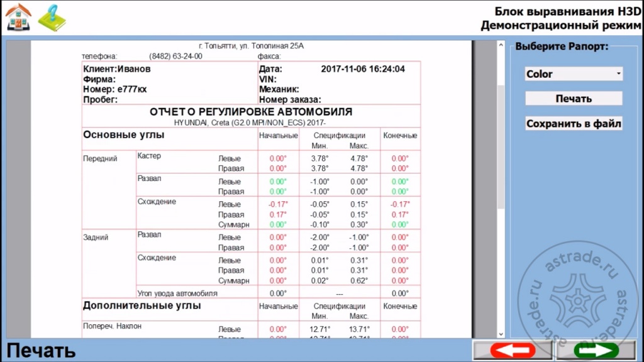Click the 'Пробег:' field label
This screenshot has width=644, height=362.
(x=100, y=99)
